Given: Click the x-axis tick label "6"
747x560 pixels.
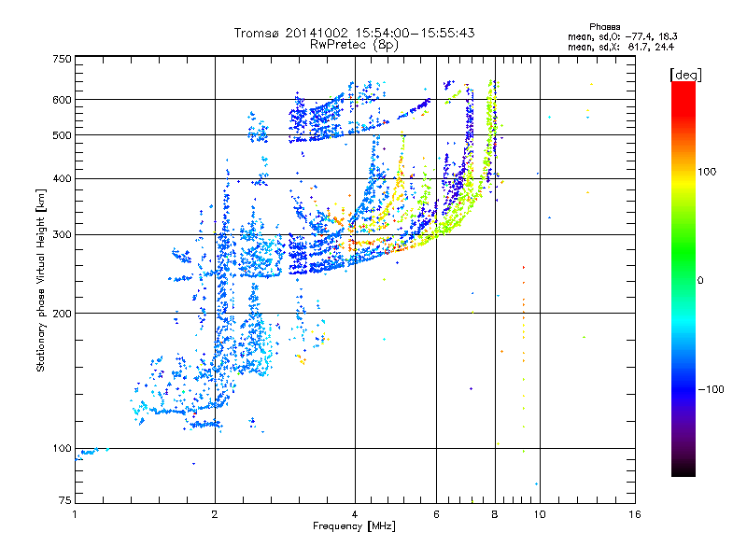Looking at the screenshot, I should click(x=436, y=514).
